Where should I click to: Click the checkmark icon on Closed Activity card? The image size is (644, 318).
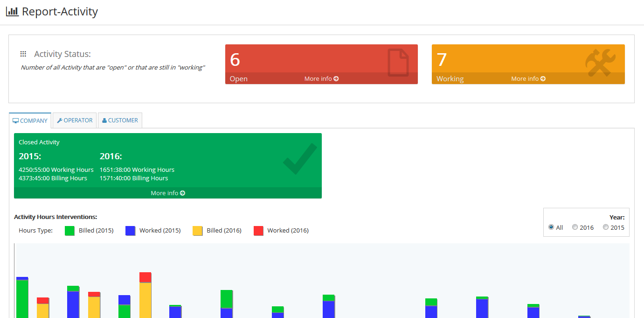click(x=300, y=159)
